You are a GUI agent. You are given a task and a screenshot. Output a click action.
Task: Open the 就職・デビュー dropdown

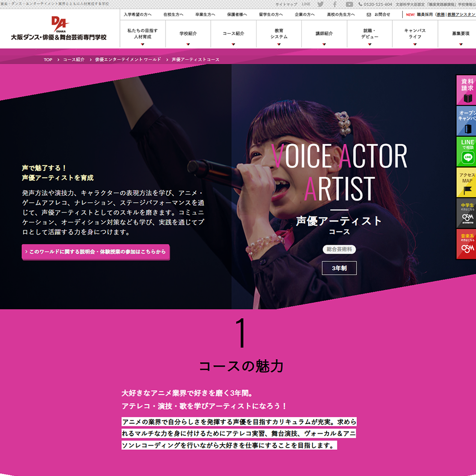pyautogui.click(x=369, y=34)
